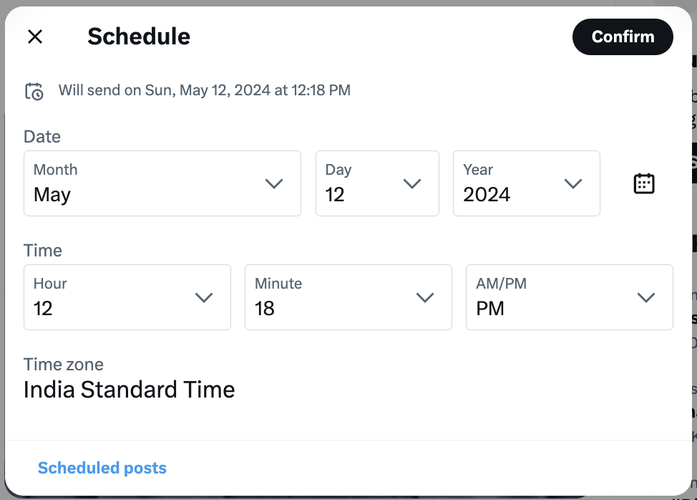The image size is (697, 500).
Task: Click the chevron arrow in the Month field
Action: pos(274,184)
